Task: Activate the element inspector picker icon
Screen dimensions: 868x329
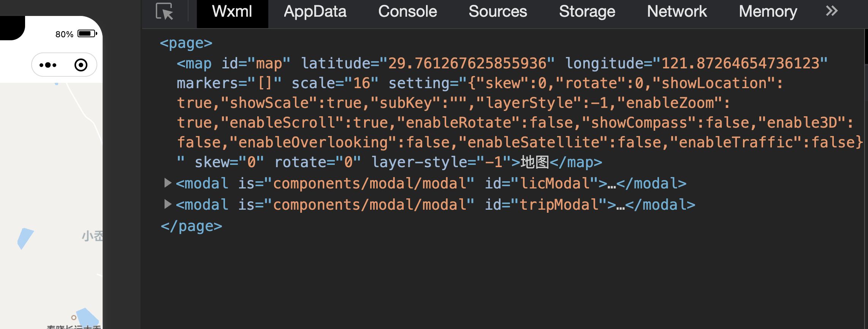Action: (x=165, y=11)
